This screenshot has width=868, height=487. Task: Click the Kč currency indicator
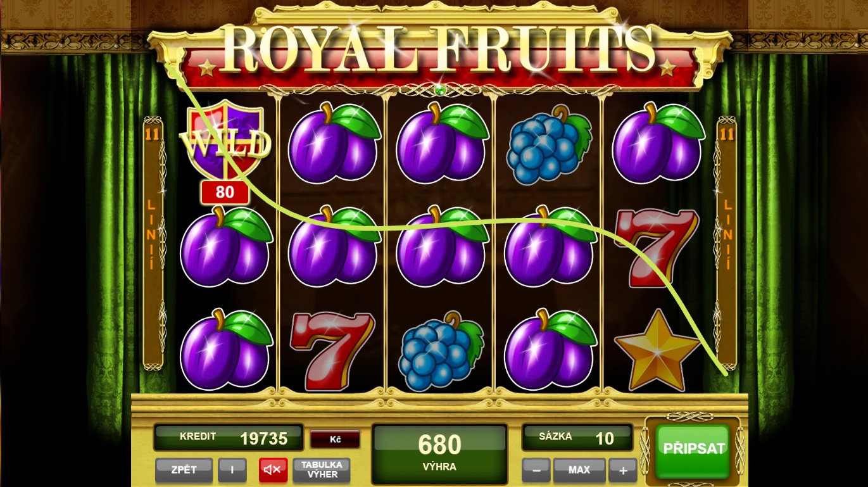[x=335, y=439]
